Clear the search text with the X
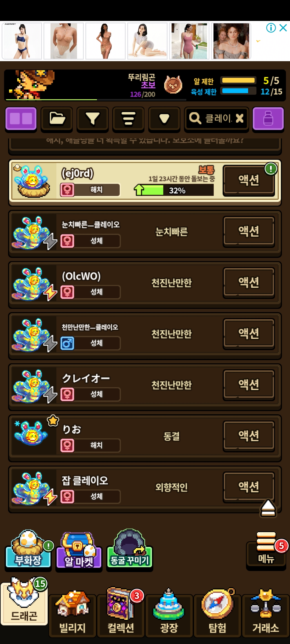The width and height of the screenshot is (290, 644). (x=240, y=118)
